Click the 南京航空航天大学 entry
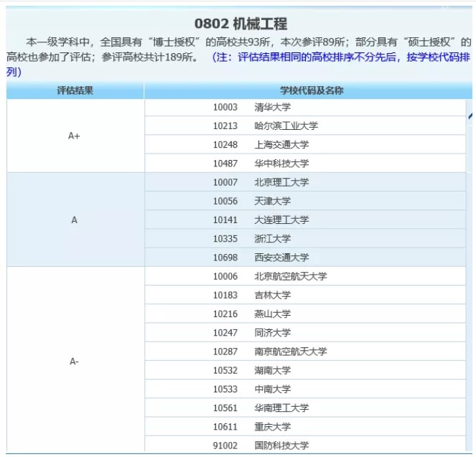This screenshot has height=457, width=476. (x=290, y=352)
